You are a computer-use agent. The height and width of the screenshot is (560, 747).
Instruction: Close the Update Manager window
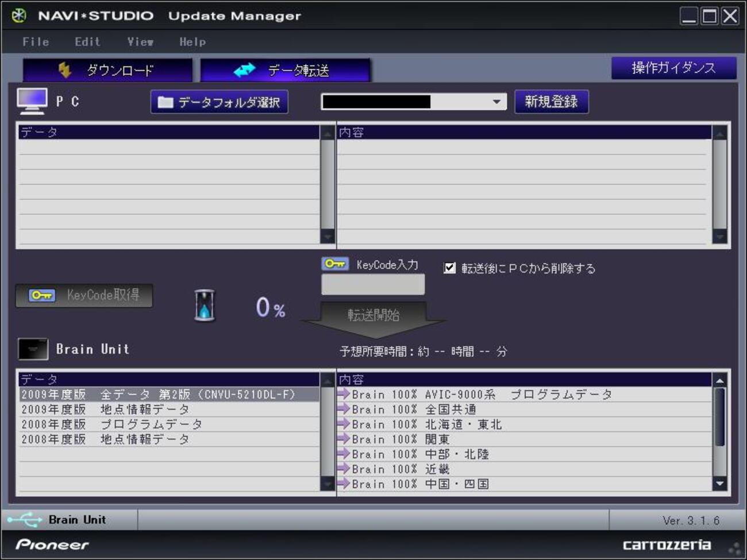pyautogui.click(x=730, y=16)
